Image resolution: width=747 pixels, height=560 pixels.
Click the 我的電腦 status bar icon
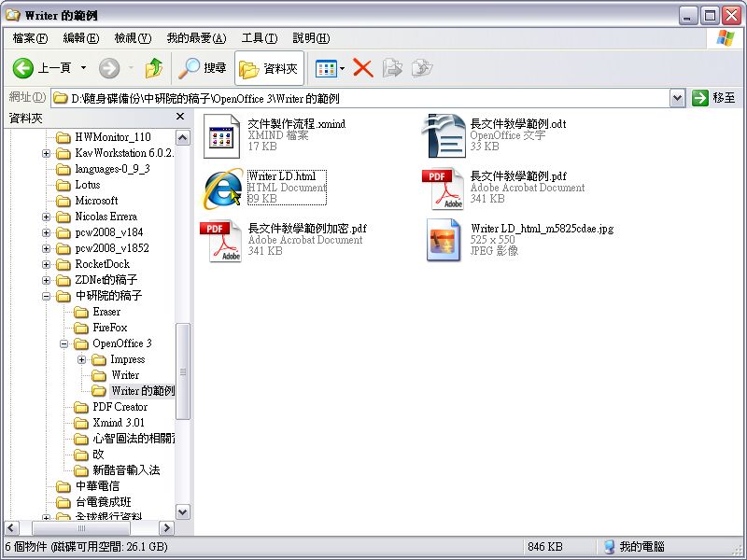[x=610, y=546]
